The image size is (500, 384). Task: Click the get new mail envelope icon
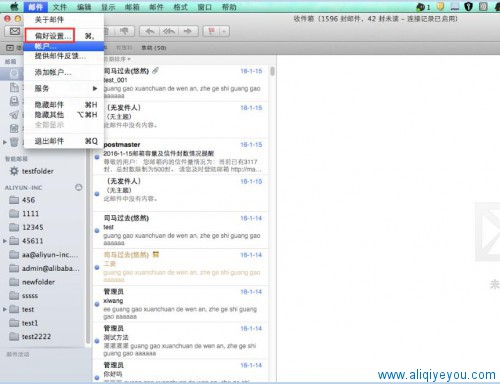(x=14, y=31)
